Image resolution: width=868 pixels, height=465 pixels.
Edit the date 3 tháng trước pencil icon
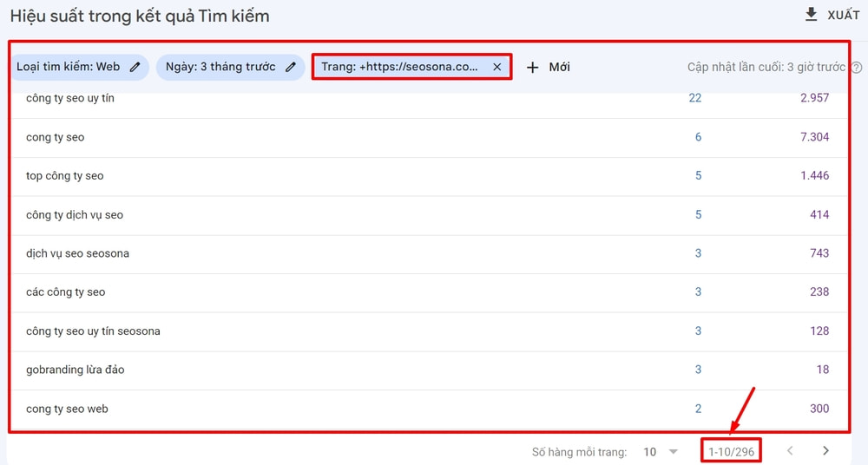coord(290,67)
